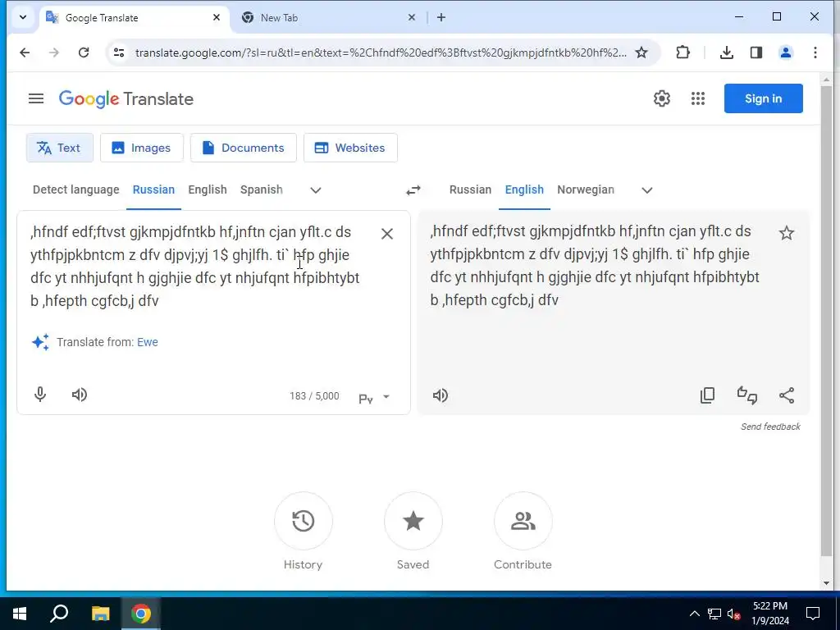This screenshot has width=840, height=630.
Task: Swap source and target languages
Action: (x=413, y=190)
